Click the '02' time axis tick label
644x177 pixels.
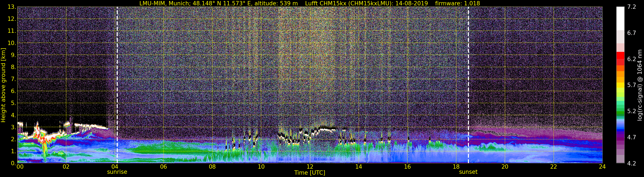tap(66, 167)
